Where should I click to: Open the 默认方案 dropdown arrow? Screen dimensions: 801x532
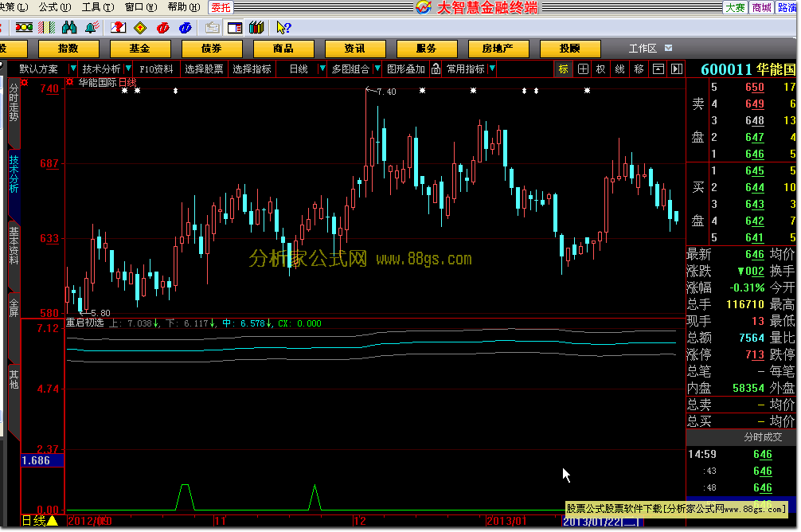[x=73, y=68]
